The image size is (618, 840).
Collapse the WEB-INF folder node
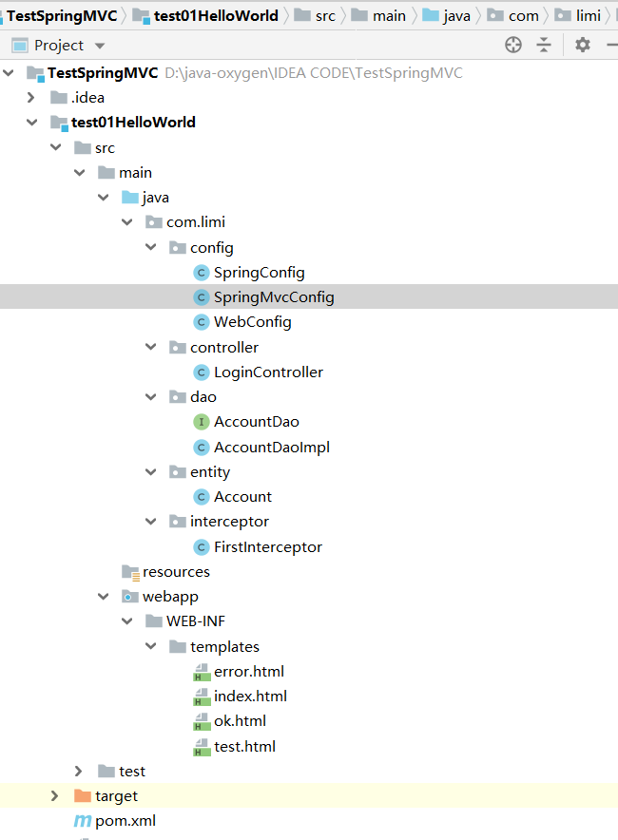pyautogui.click(x=126, y=620)
